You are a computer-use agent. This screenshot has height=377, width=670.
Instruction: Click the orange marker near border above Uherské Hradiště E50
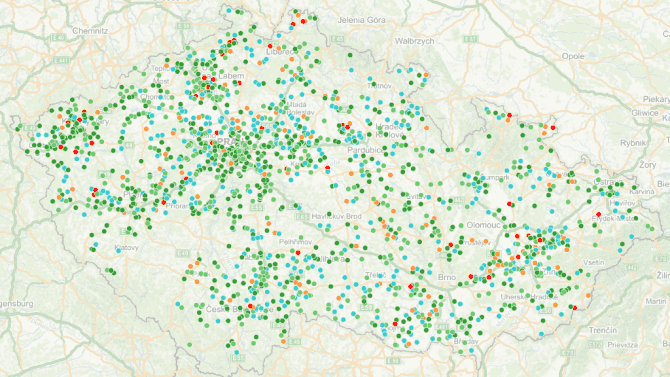tap(588, 295)
